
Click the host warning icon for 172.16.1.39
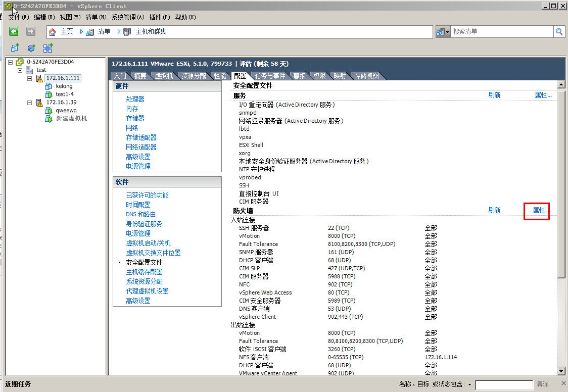(x=39, y=103)
